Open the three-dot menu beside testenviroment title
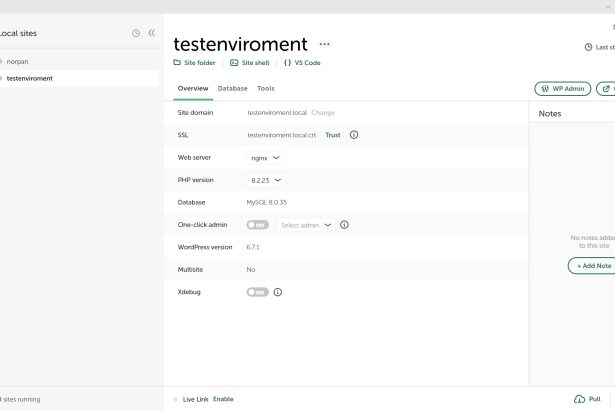 pyautogui.click(x=324, y=44)
